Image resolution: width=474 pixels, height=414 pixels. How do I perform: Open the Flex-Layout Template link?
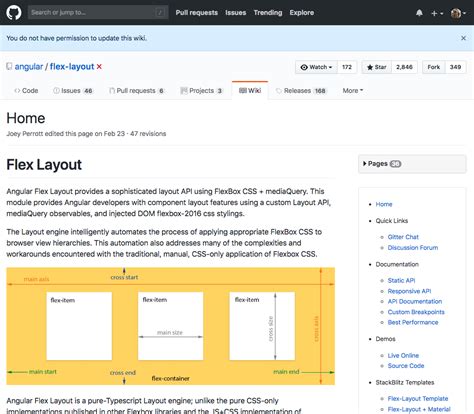pyautogui.click(x=418, y=399)
